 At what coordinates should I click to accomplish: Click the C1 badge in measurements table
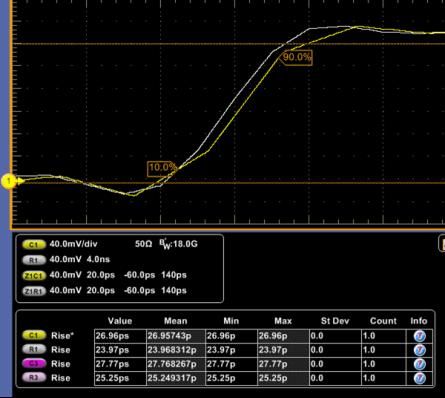click(34, 335)
